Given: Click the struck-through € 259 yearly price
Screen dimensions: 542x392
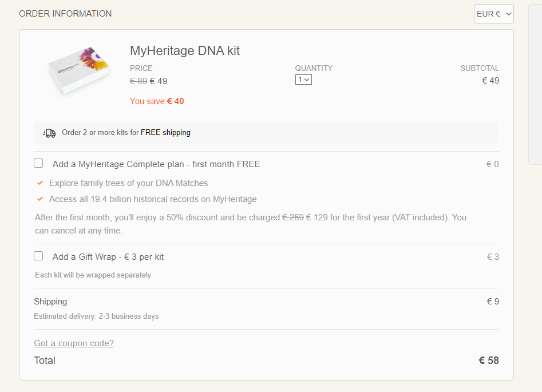Looking at the screenshot, I should (293, 217).
